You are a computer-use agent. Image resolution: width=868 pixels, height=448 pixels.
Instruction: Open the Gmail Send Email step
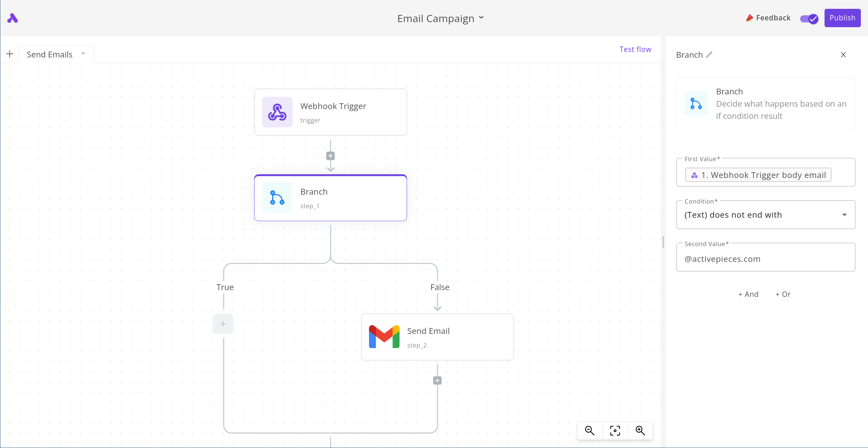click(x=437, y=337)
